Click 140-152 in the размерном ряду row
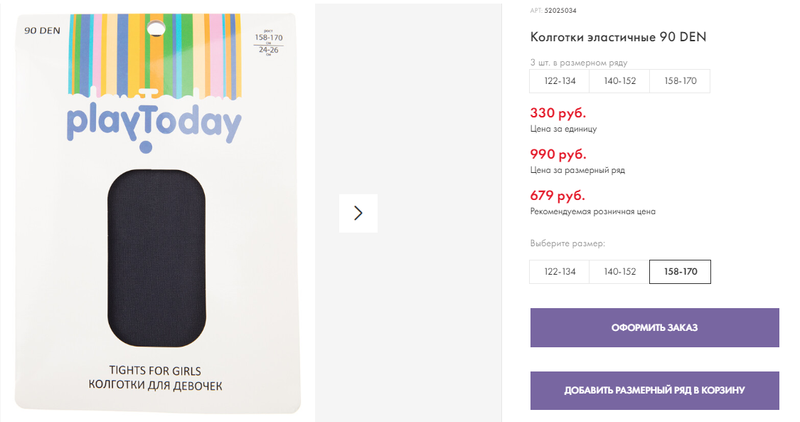Screen dimensions: 800x422 (619, 81)
